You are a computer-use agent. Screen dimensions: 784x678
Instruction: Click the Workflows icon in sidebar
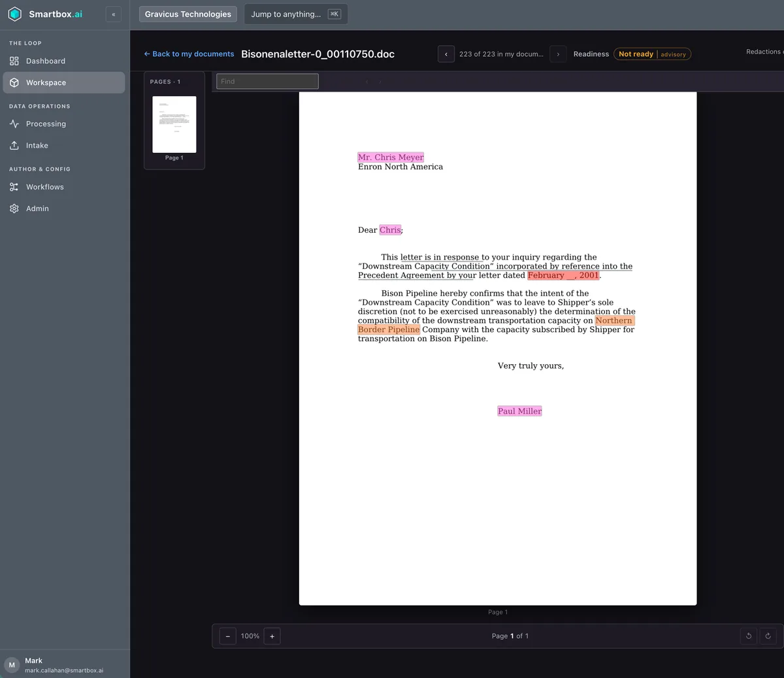point(14,187)
